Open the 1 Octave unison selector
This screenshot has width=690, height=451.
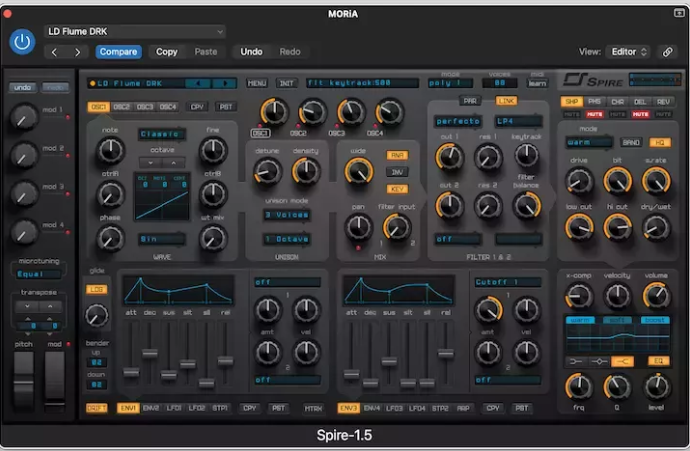(286, 239)
